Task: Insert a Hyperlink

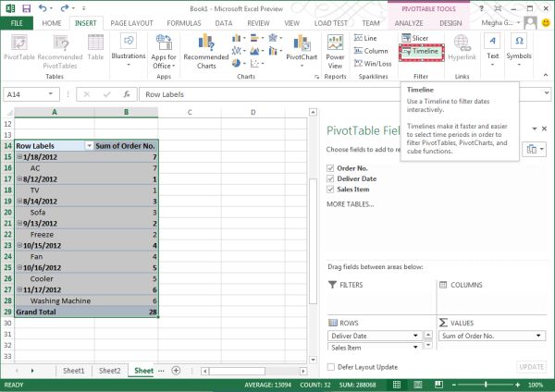Action: coord(462,47)
